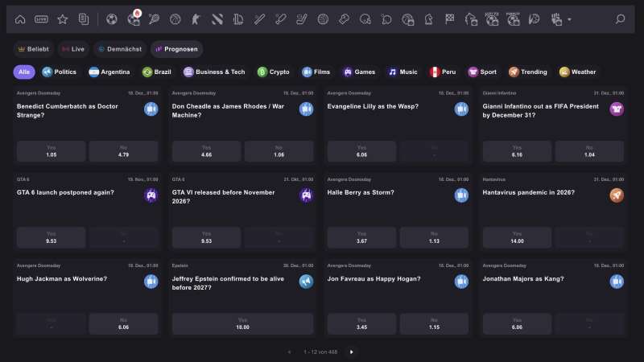Image resolution: width=644 pixels, height=362 pixels.
Task: Filter by Music category
Action: coord(403,72)
